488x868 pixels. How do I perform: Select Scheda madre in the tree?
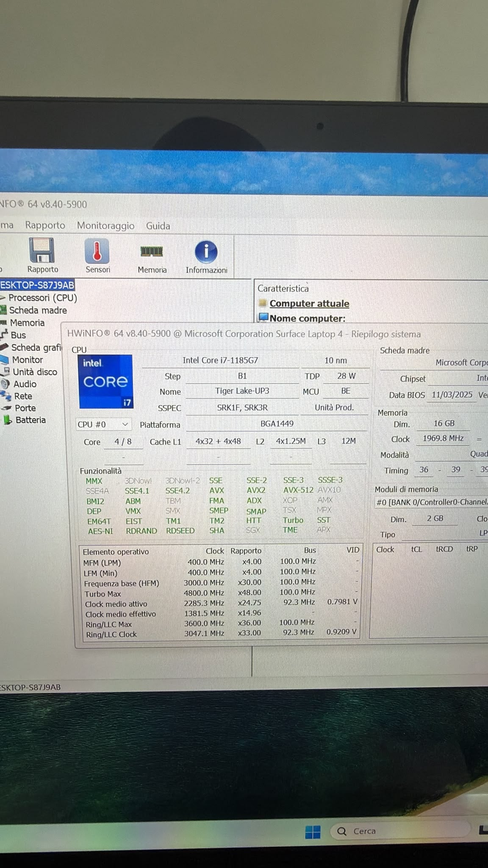(x=38, y=310)
